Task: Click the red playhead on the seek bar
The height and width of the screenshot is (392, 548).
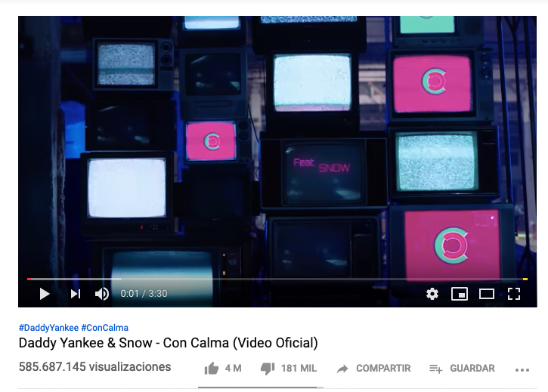Action: click(x=29, y=279)
